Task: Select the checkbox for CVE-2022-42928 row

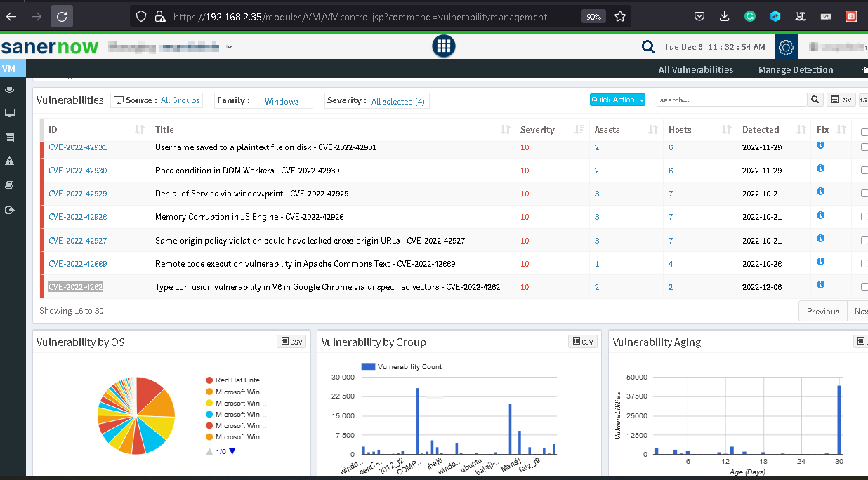Action: coord(864,217)
